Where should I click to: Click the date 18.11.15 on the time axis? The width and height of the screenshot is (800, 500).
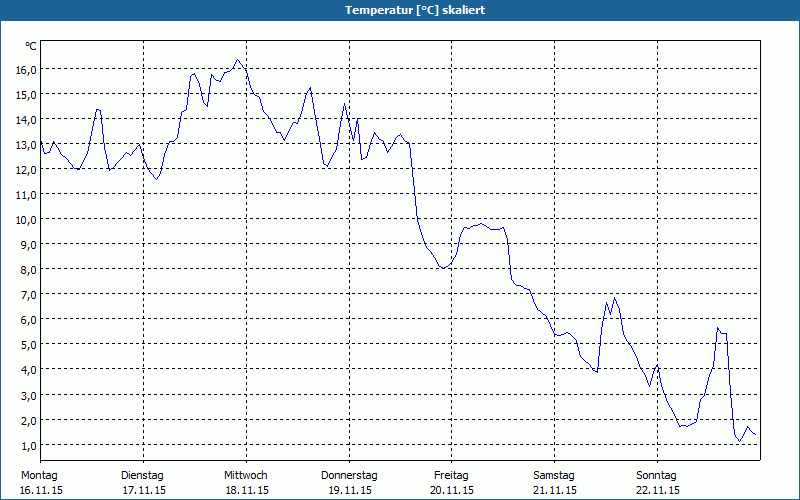pos(246,490)
